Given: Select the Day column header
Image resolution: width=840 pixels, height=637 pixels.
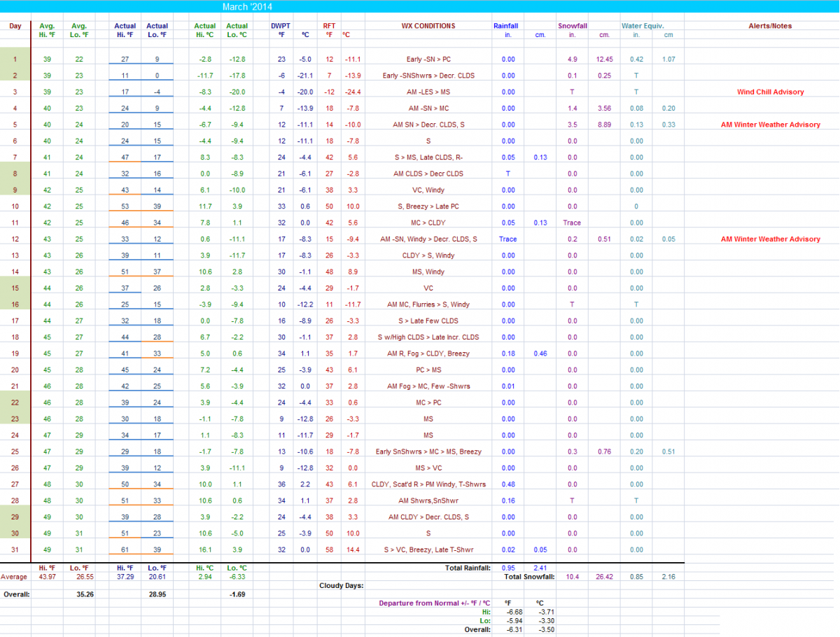Looking at the screenshot, I should coord(15,26).
